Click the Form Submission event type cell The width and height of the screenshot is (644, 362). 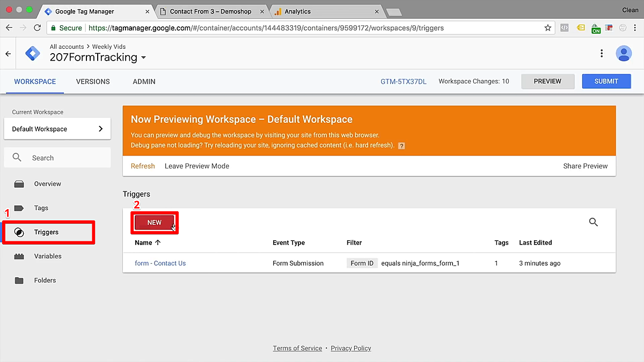[298, 263]
